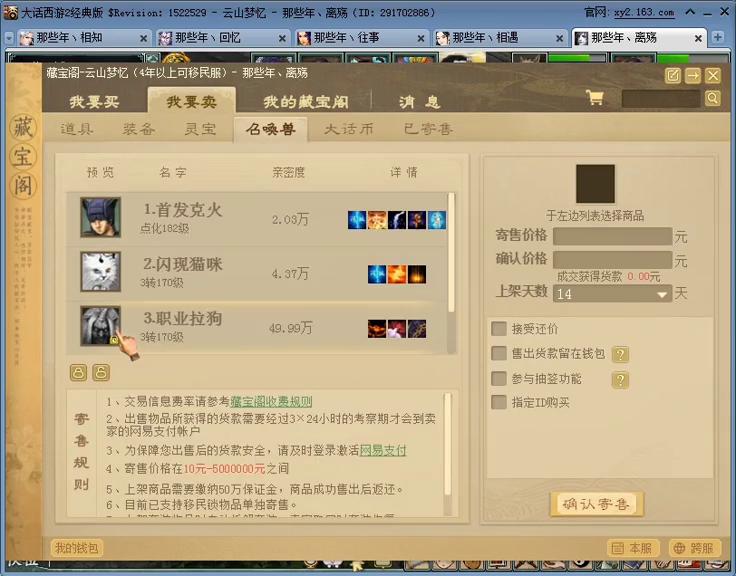Close the 那些年、回忆 character tab
736x576 pixels.
click(282, 38)
